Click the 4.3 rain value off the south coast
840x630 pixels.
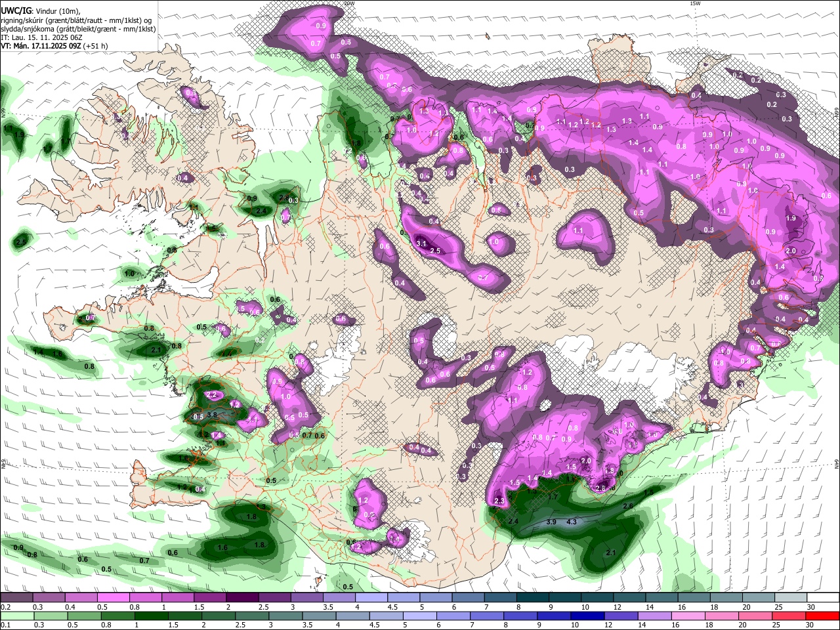coord(571,522)
